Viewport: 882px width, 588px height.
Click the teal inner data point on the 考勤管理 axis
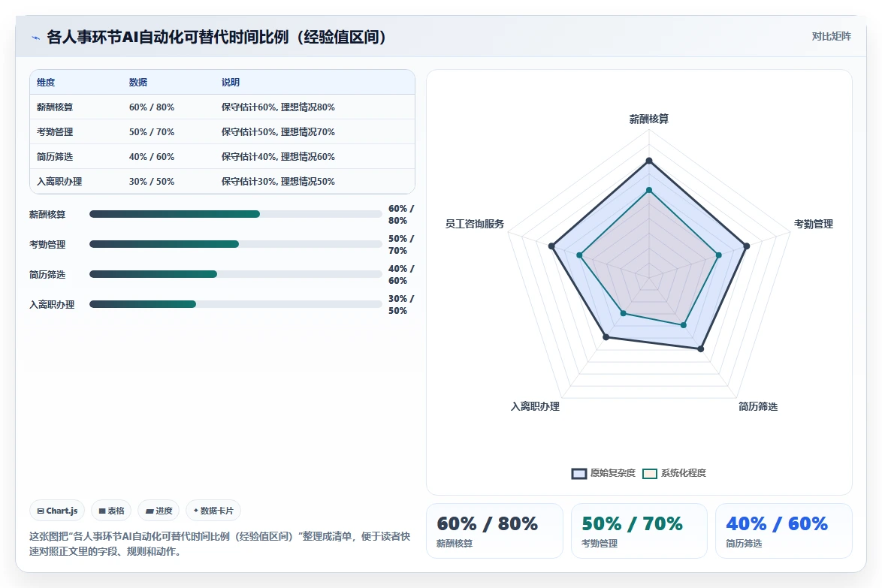pos(719,255)
